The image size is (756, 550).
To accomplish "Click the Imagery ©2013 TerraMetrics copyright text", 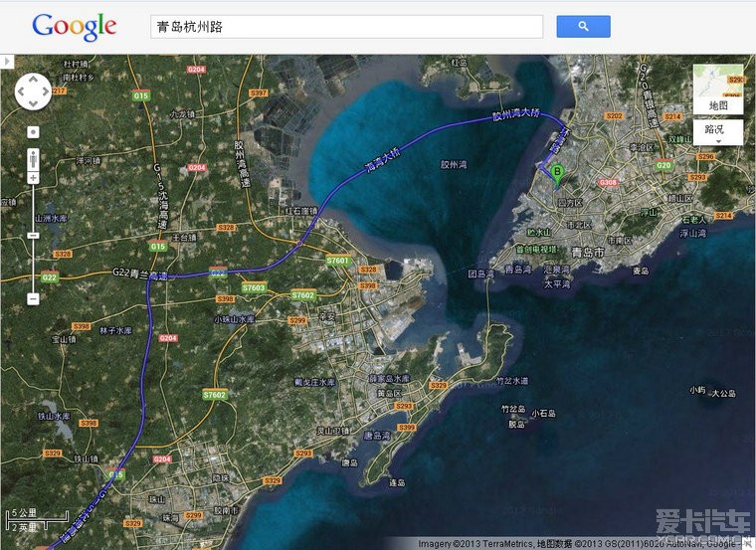I will (x=475, y=544).
